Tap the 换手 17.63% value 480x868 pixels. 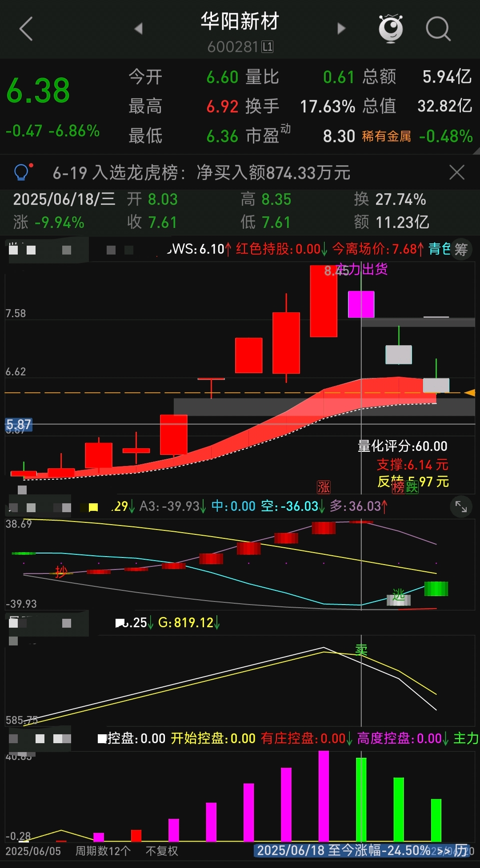click(x=300, y=106)
